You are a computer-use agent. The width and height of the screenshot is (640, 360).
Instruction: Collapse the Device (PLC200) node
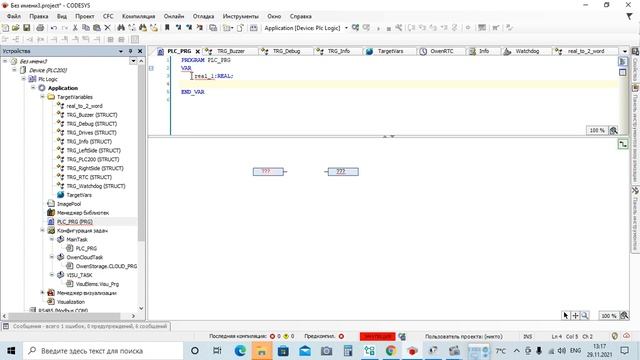(x=15, y=70)
